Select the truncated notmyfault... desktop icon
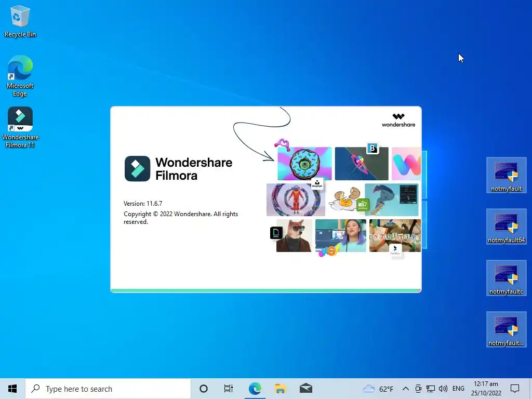 (x=506, y=329)
